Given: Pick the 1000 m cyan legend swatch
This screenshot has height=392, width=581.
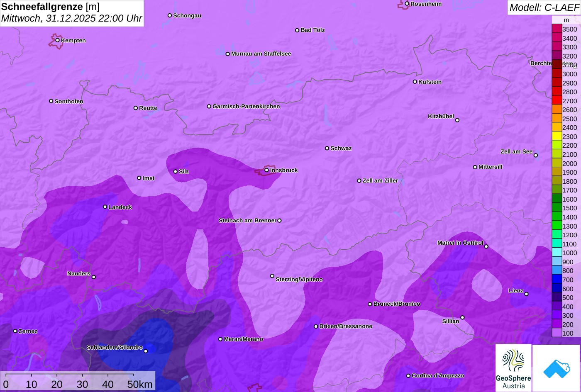Looking at the screenshot, I should [x=557, y=252].
